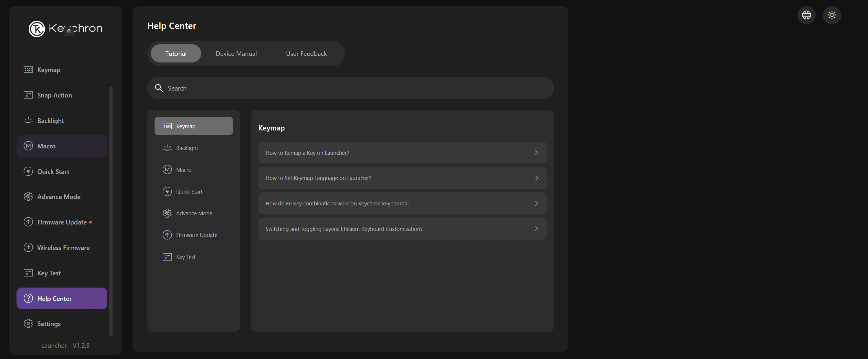Image resolution: width=868 pixels, height=359 pixels.
Task: Expand 'How to Set Keymap Language on Launcher?'
Action: (402, 178)
